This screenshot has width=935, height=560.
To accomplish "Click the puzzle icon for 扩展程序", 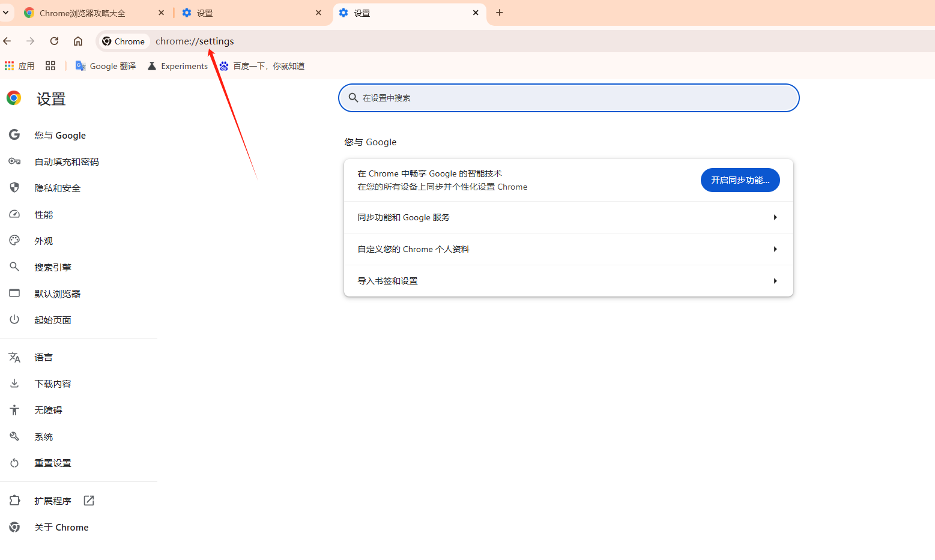I will click(x=14, y=501).
